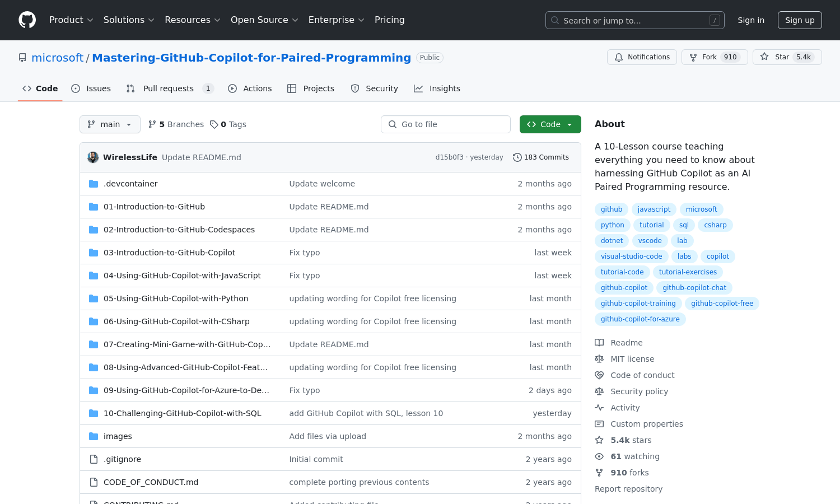The width and height of the screenshot is (840, 504).
Task: Click the GitHub logo in the header
Action: [27, 20]
